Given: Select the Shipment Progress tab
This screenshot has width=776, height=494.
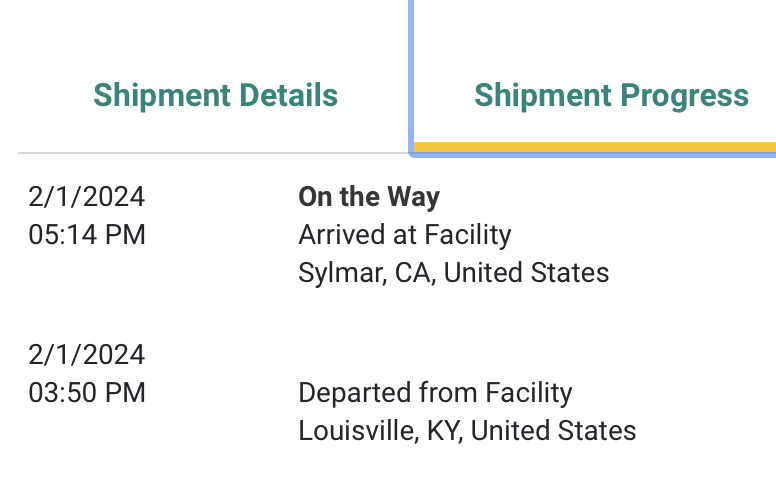Looking at the screenshot, I should [611, 96].
